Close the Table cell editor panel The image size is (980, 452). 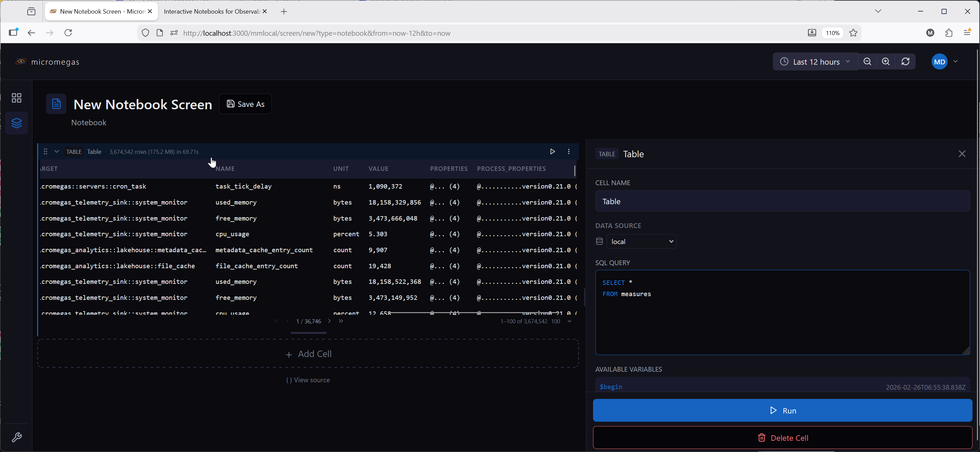[962, 154]
